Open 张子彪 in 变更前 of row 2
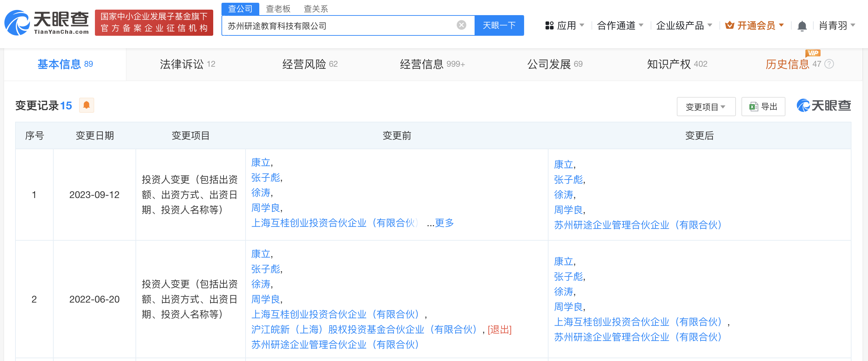 (265, 269)
